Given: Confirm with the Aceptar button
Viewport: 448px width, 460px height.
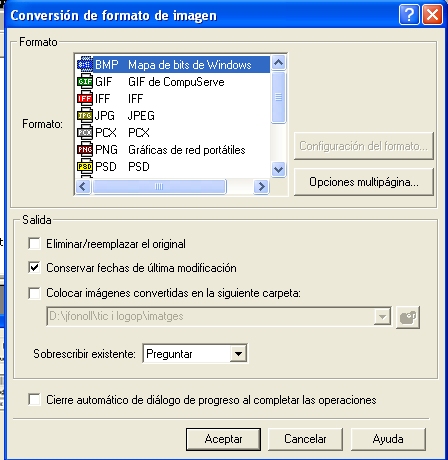Looking at the screenshot, I should point(223,439).
